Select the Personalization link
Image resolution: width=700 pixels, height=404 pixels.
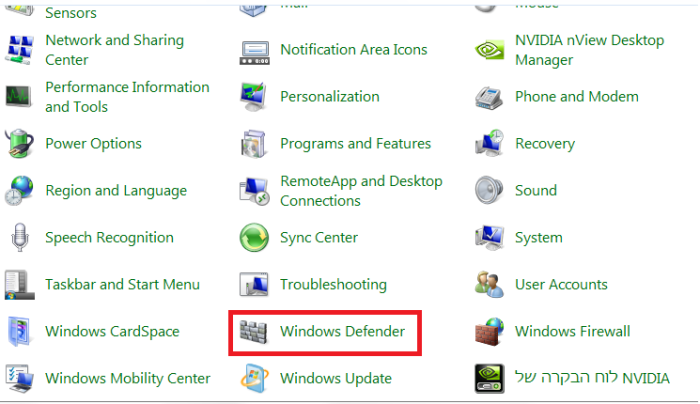(x=329, y=96)
